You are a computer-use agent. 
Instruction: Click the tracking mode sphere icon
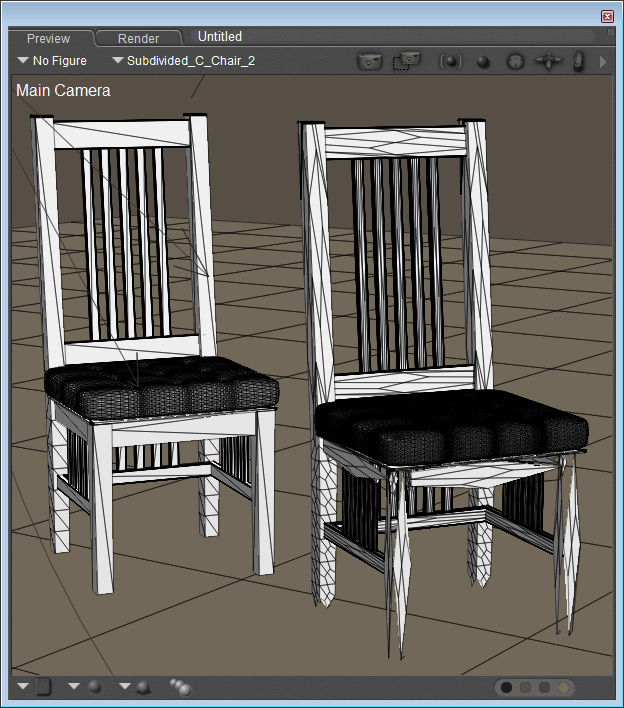point(95,687)
